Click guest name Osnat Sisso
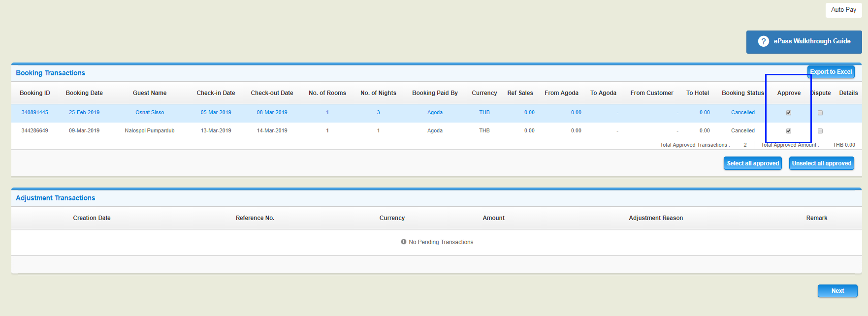Screen dimensions: 868x316 [150, 112]
